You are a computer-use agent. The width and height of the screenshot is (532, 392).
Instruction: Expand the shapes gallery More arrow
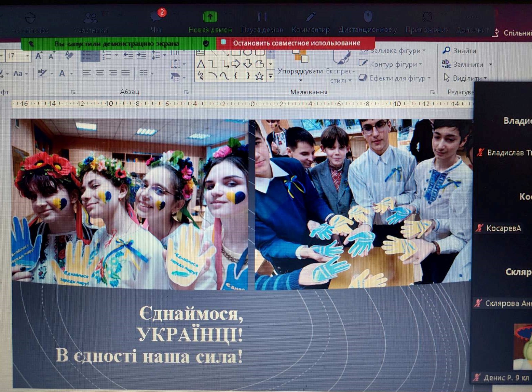click(271, 76)
